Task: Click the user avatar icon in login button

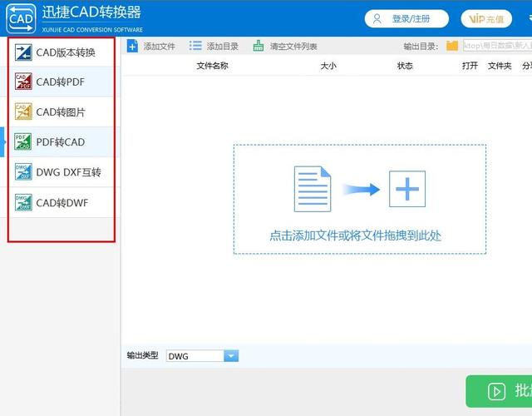Action: pyautogui.click(x=377, y=18)
